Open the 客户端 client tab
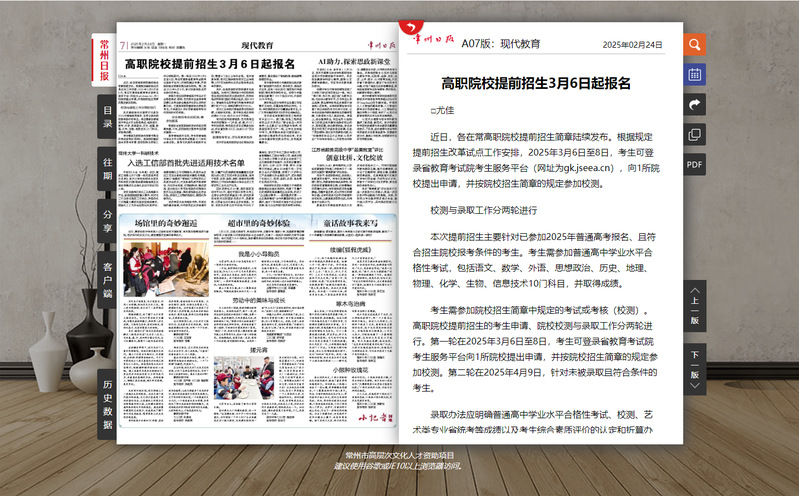799x496 pixels. [106, 281]
